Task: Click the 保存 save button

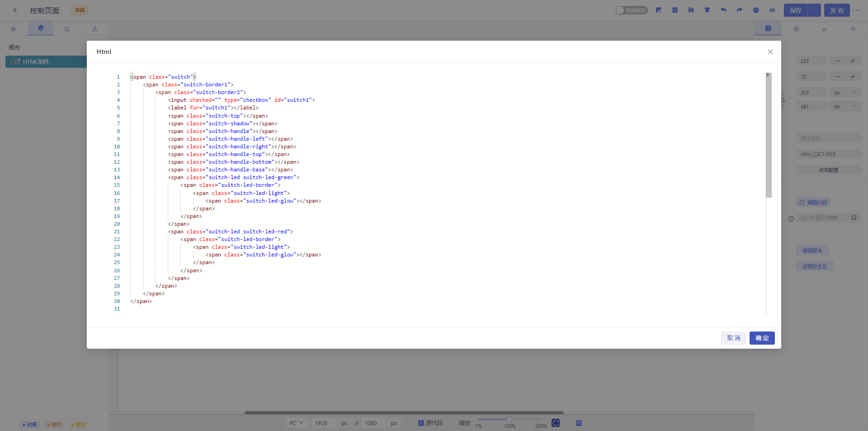Action: tap(796, 10)
